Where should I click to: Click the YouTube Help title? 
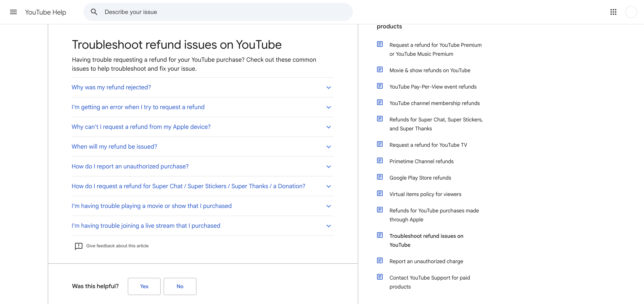click(x=46, y=12)
